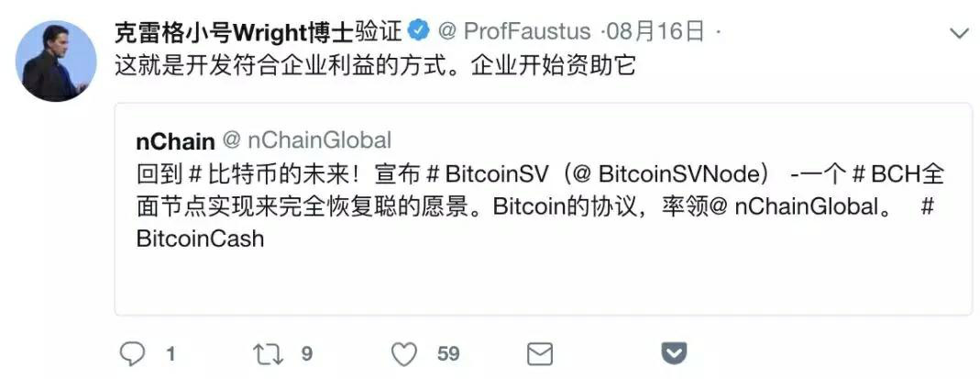Open the @ProfFaustus handle
Viewport: 980px width, 379px height.
(x=513, y=30)
